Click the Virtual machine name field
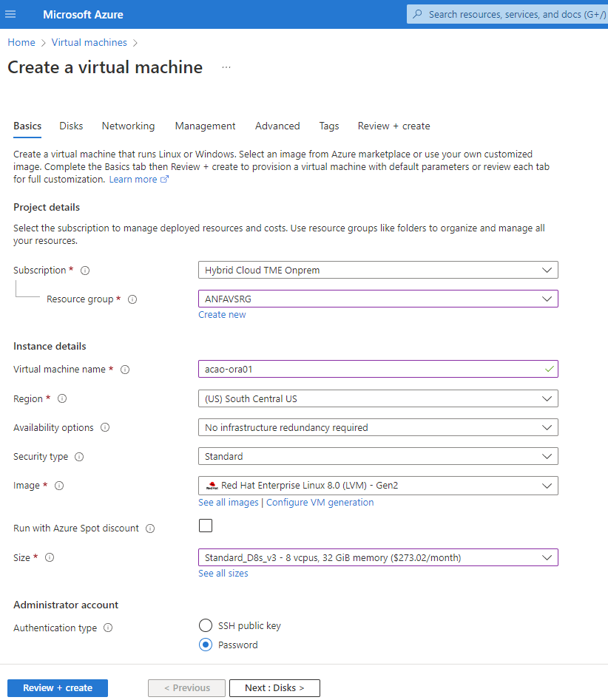This screenshot has height=700, width=608. (370, 369)
